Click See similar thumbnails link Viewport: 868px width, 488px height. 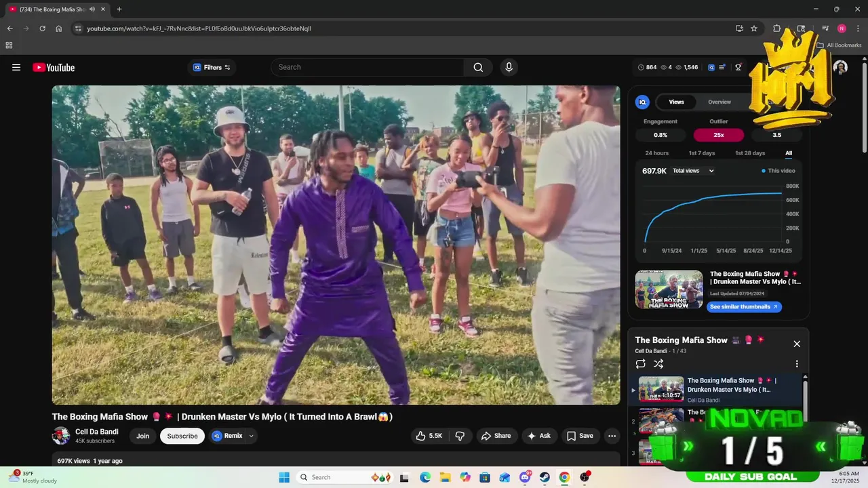tap(744, 306)
